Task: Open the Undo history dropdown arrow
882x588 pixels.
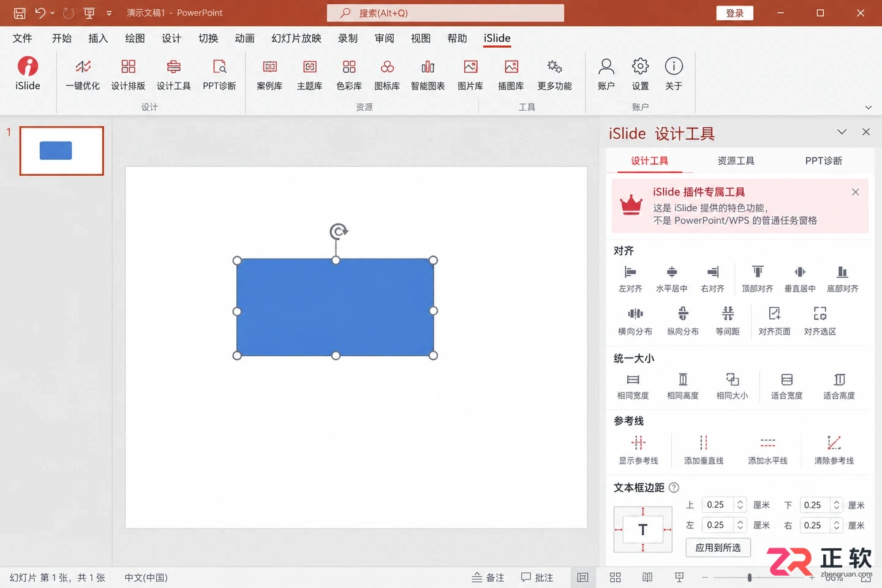Action: point(53,13)
